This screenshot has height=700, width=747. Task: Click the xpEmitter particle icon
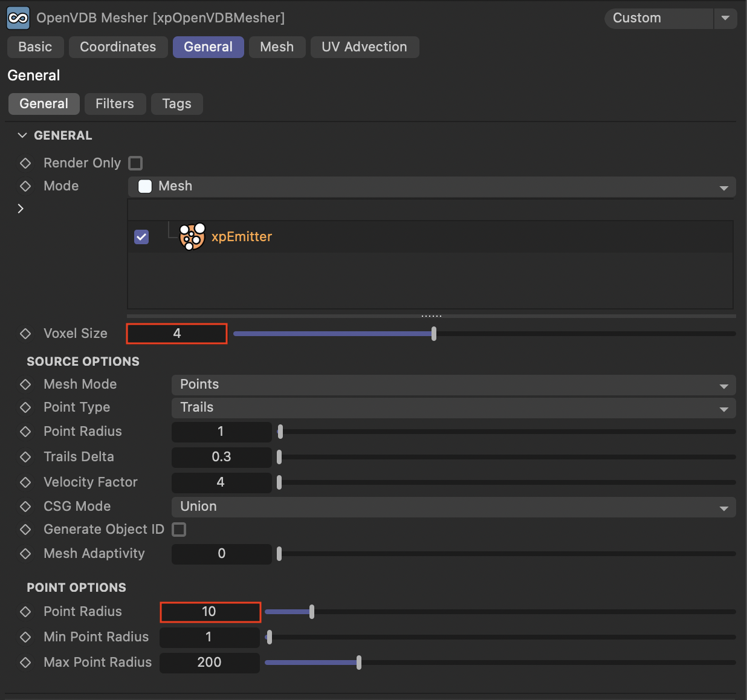point(192,236)
